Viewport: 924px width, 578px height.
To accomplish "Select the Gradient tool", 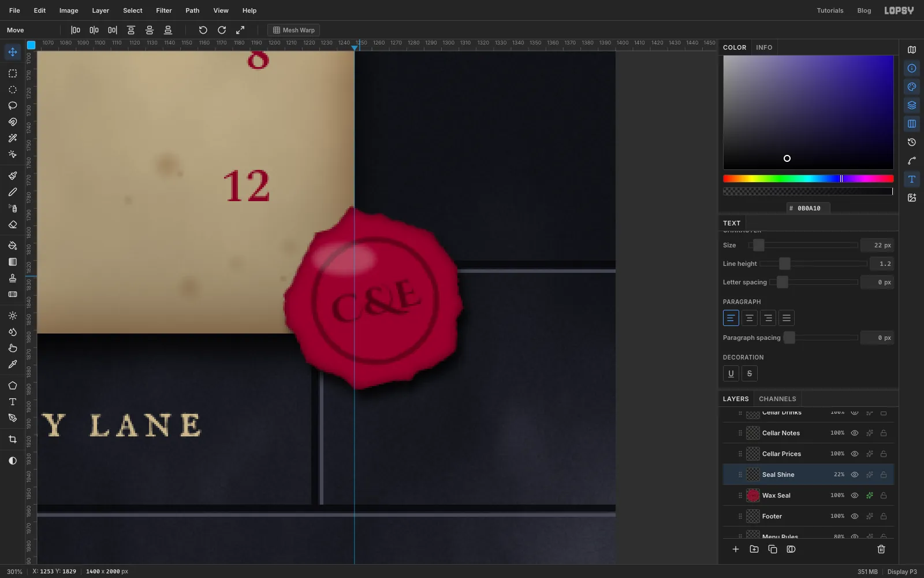I will [13, 262].
